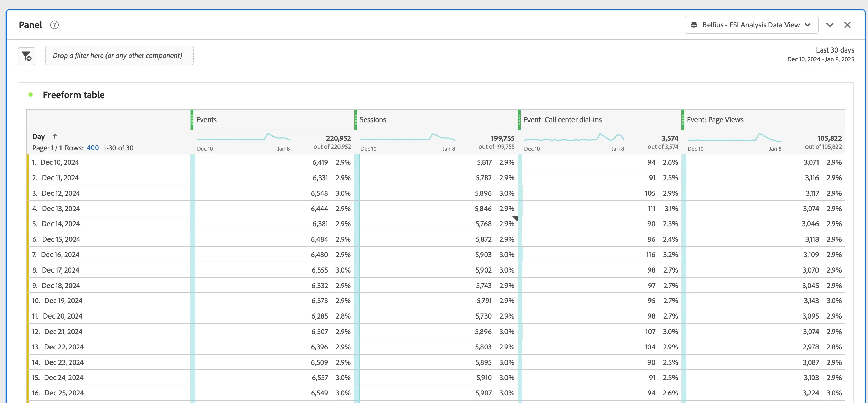The height and width of the screenshot is (403, 868).
Task: Click the Events column green drag handle
Action: 192,120
